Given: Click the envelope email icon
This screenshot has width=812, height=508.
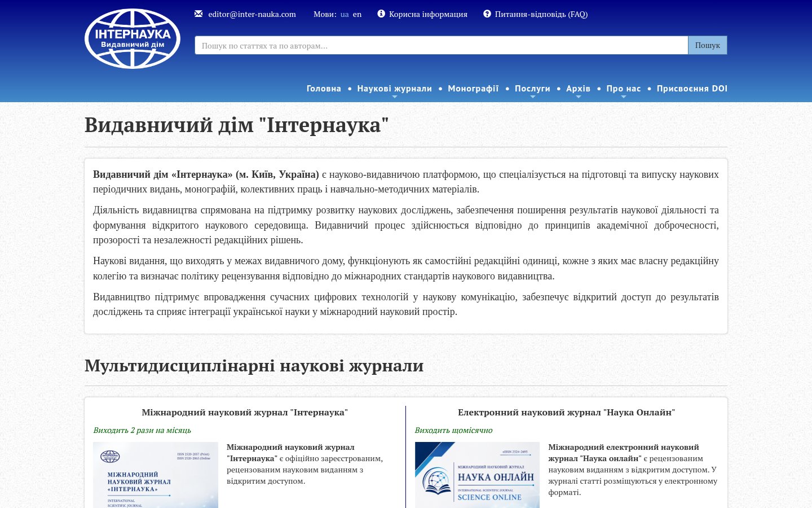Looking at the screenshot, I should (x=198, y=14).
